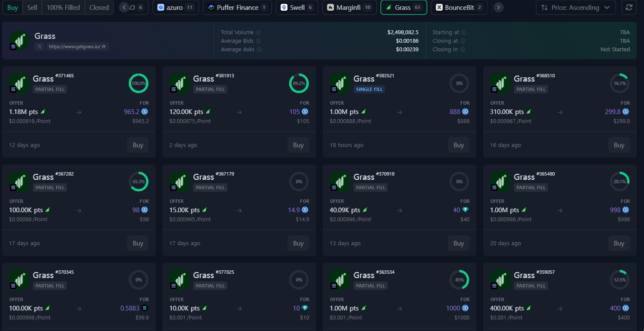
Task: Click the 18 hours ago timestamp
Action: (x=347, y=145)
